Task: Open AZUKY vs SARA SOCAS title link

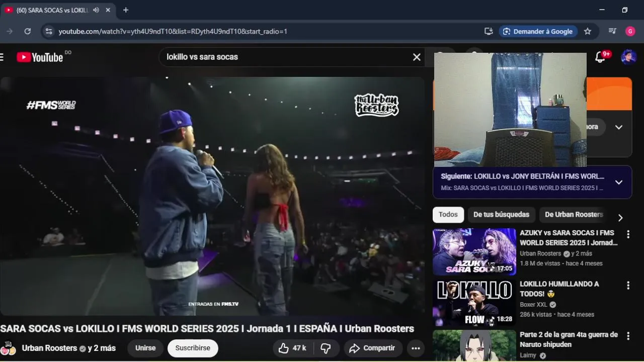Action: (569, 238)
